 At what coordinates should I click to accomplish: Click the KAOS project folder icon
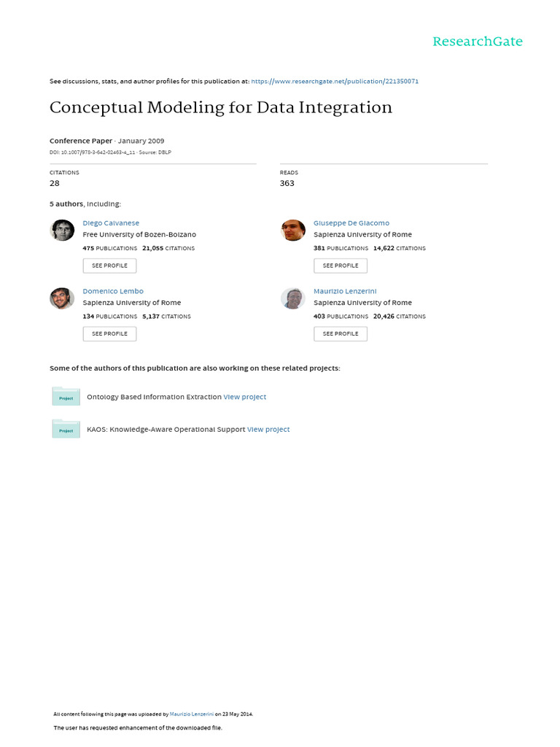(66, 429)
